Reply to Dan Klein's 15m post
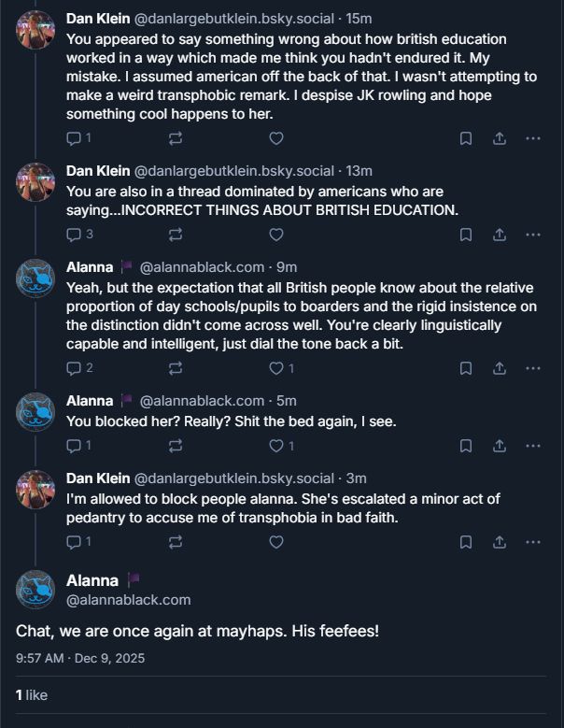The height and width of the screenshot is (728, 564). (x=75, y=138)
